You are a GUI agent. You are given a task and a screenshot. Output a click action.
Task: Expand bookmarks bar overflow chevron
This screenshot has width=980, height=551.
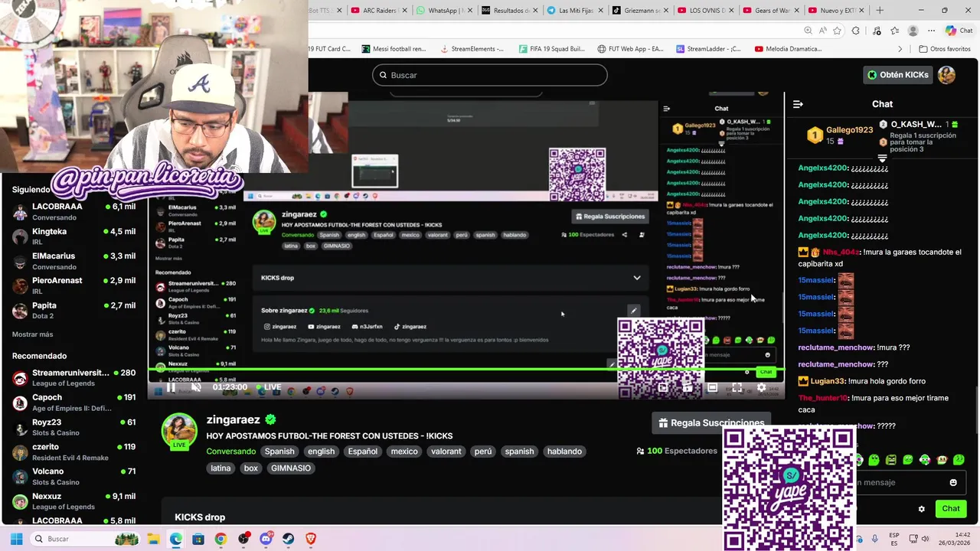click(900, 49)
